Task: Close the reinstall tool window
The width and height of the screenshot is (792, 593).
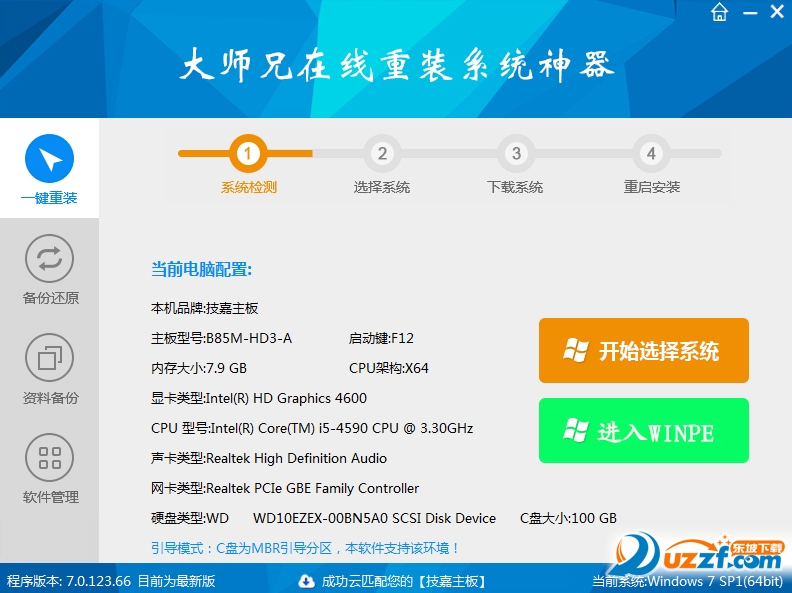Action: (x=777, y=11)
